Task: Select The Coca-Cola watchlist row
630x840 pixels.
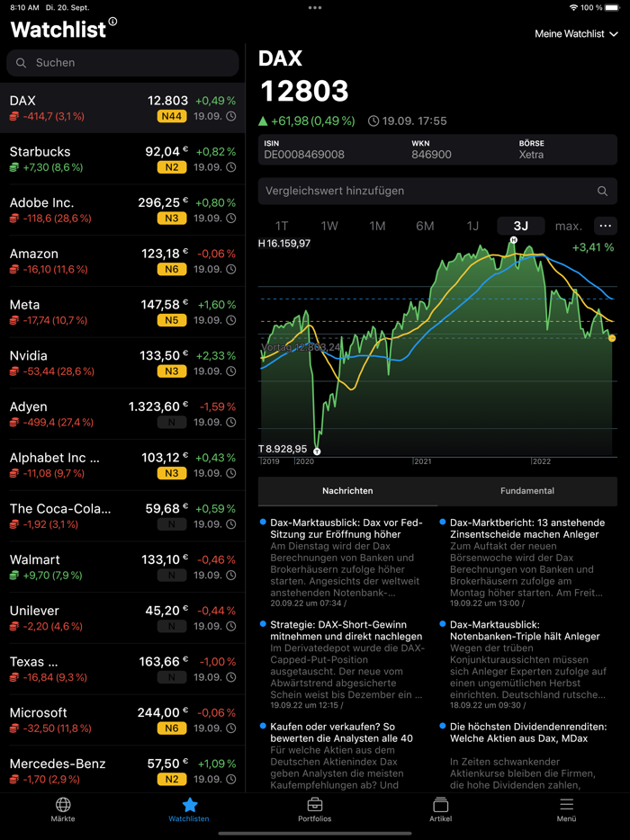Action: (x=122, y=516)
